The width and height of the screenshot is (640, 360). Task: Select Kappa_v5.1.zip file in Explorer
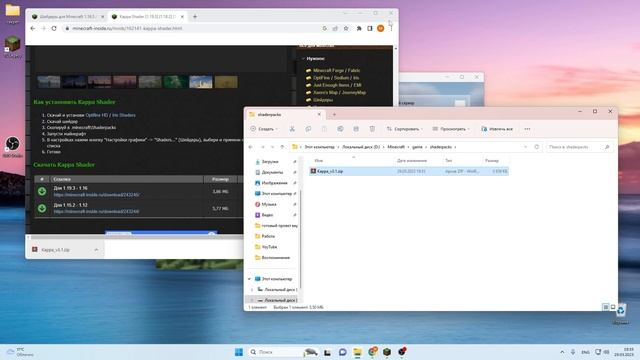click(409, 171)
